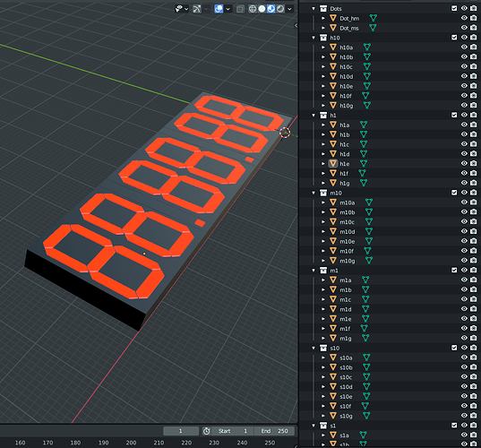
Task: Collapse the m1 collection
Action: [x=314, y=271]
